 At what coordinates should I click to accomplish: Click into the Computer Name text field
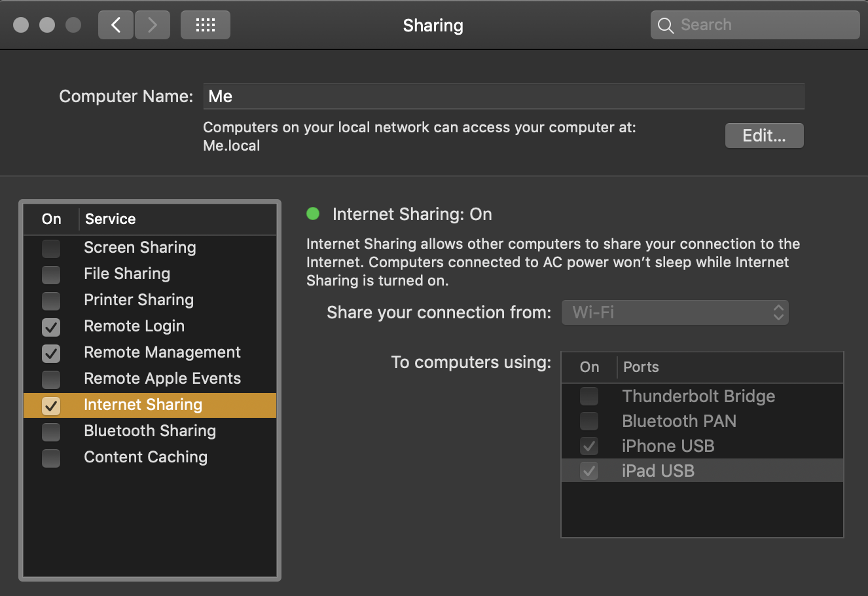click(503, 96)
